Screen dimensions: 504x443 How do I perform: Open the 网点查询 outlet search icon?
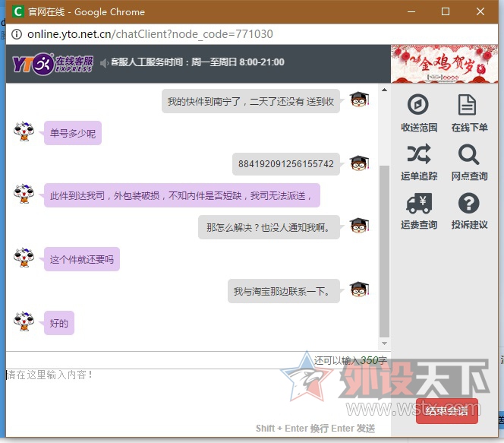coord(468,155)
